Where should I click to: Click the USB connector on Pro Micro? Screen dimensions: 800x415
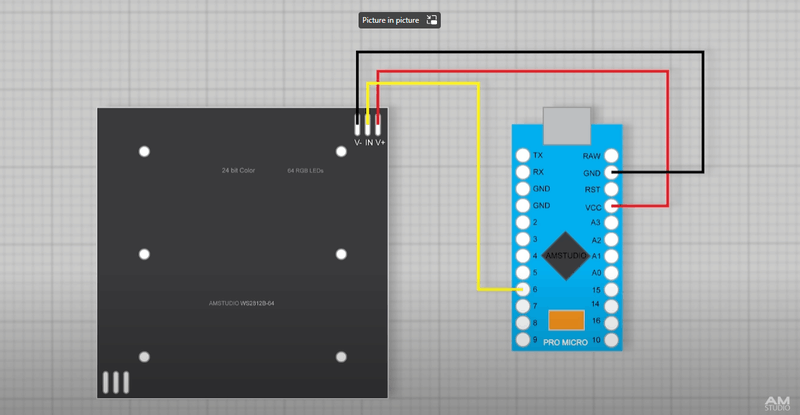pos(567,126)
